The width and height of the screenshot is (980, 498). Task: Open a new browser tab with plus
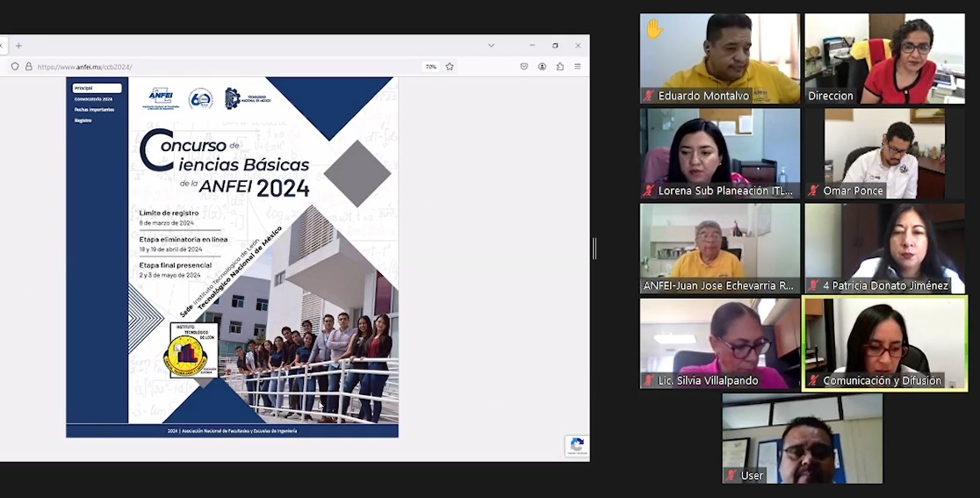tap(18, 46)
